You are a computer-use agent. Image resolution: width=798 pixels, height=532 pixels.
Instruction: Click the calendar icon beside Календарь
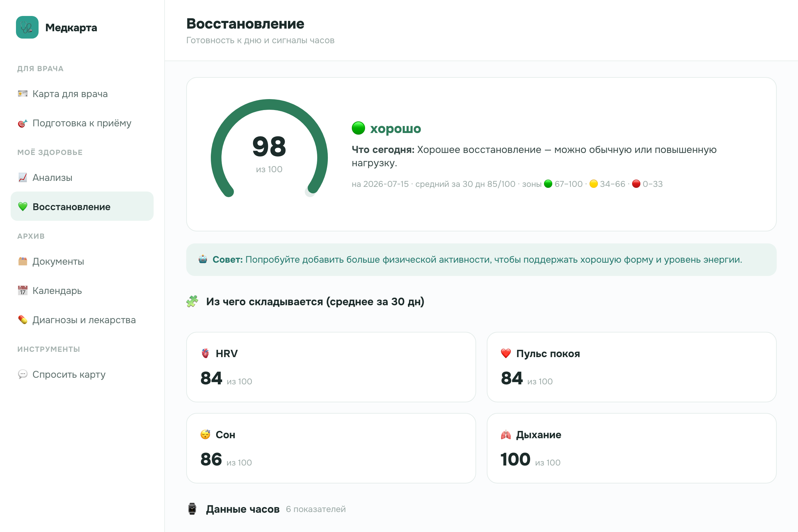(x=23, y=290)
